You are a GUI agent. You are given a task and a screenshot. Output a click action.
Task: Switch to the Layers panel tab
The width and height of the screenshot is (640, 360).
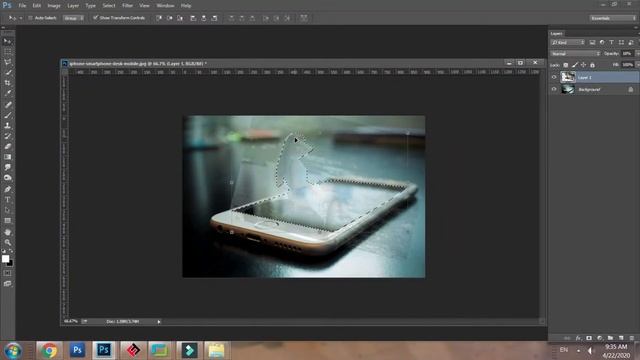tap(556, 33)
